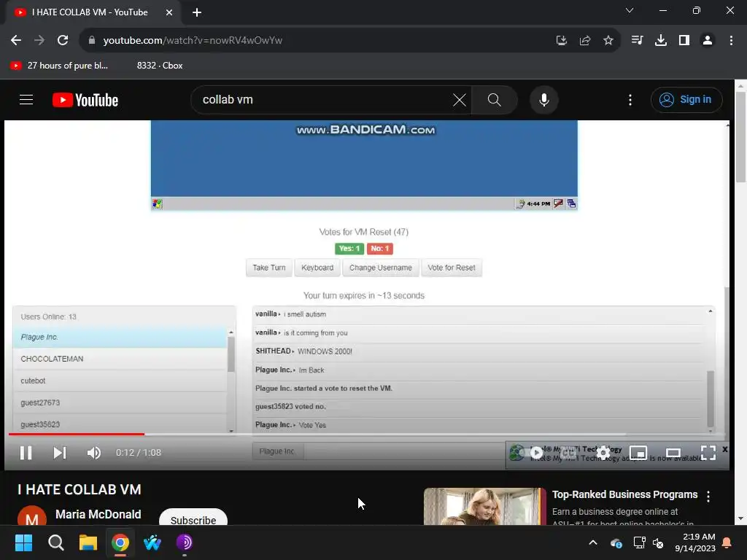747x560 pixels.
Task: Open muted volume tray icon
Action: 659,542
